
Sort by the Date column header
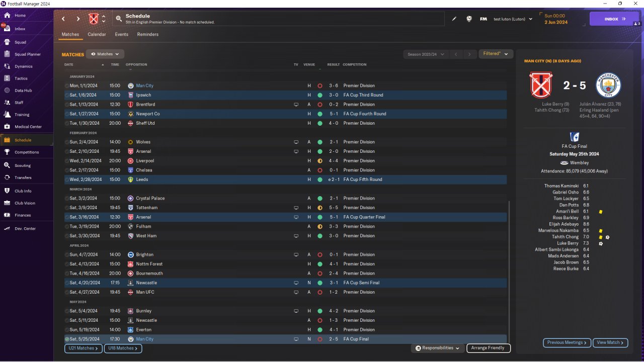(69, 64)
